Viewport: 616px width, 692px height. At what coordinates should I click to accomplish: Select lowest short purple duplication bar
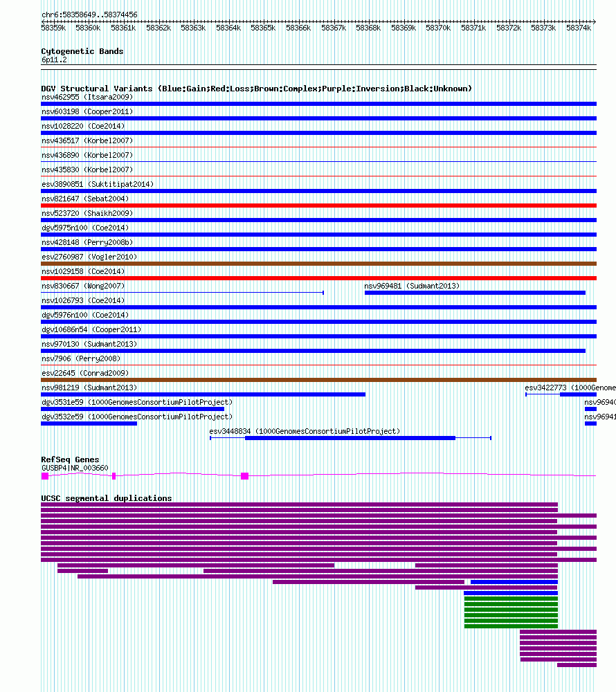pos(577,665)
